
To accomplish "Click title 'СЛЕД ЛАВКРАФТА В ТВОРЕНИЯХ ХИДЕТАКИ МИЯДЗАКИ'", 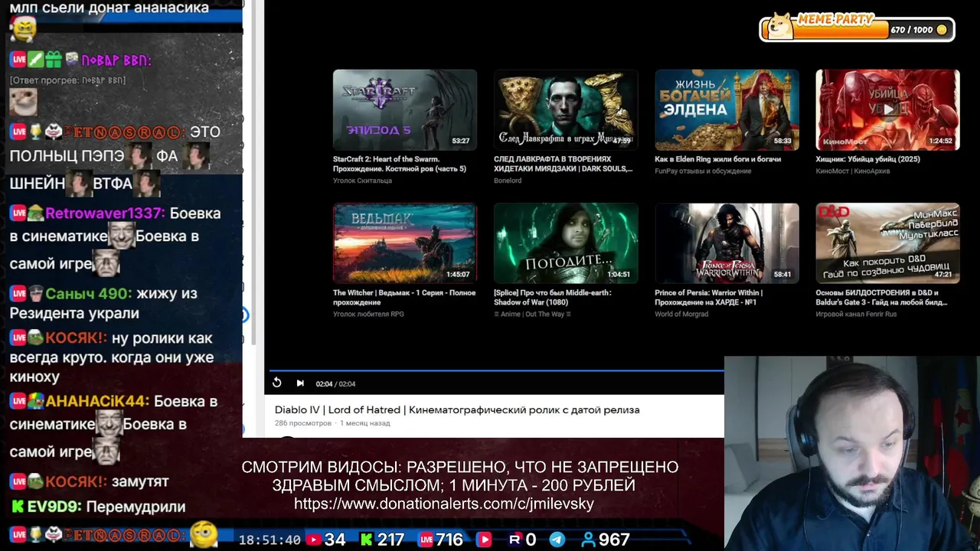I will [564, 164].
